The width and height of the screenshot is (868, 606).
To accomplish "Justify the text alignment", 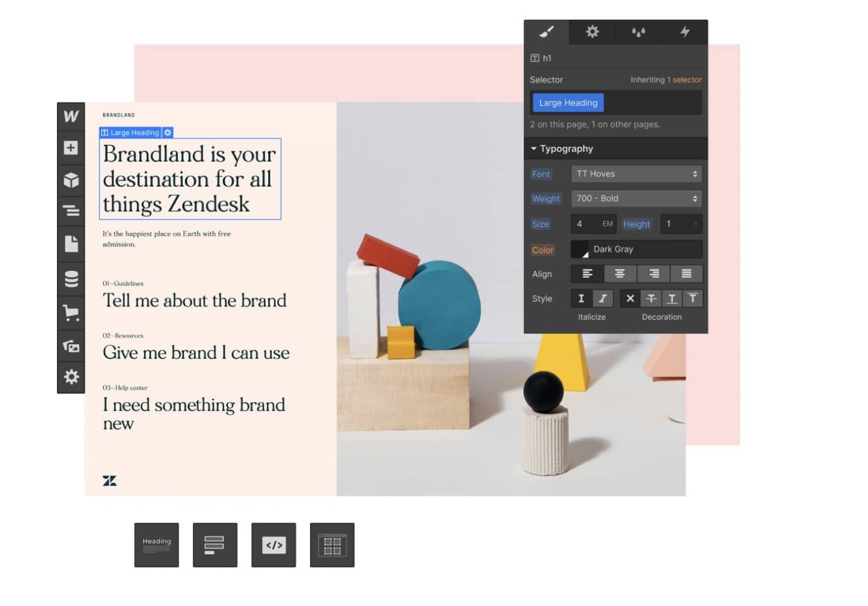I will (686, 274).
